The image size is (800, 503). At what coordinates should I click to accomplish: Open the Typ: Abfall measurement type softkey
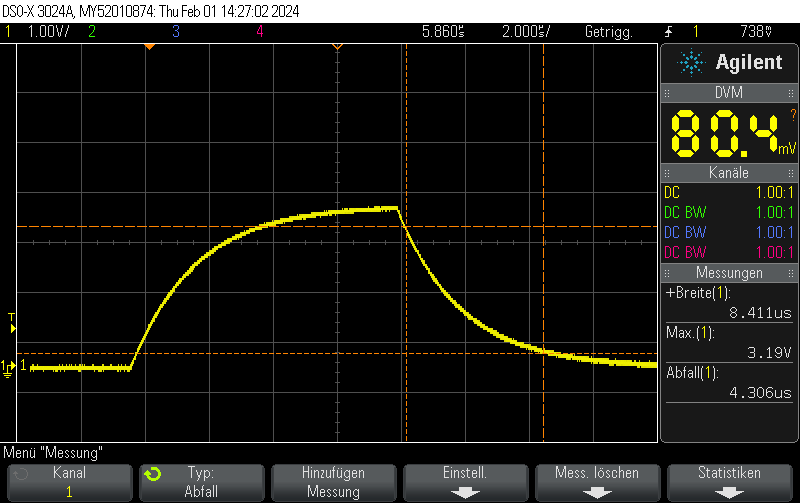click(x=202, y=482)
